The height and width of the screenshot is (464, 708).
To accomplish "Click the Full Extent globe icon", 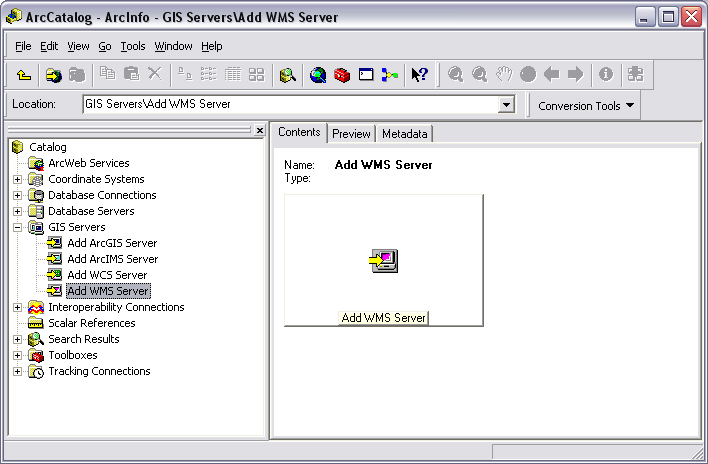I will [x=528, y=74].
